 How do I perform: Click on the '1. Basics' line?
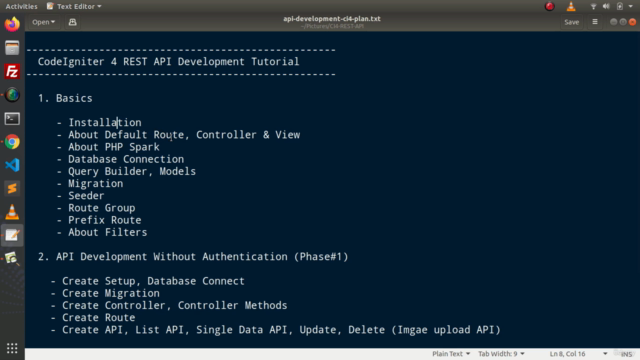pyautogui.click(x=65, y=98)
